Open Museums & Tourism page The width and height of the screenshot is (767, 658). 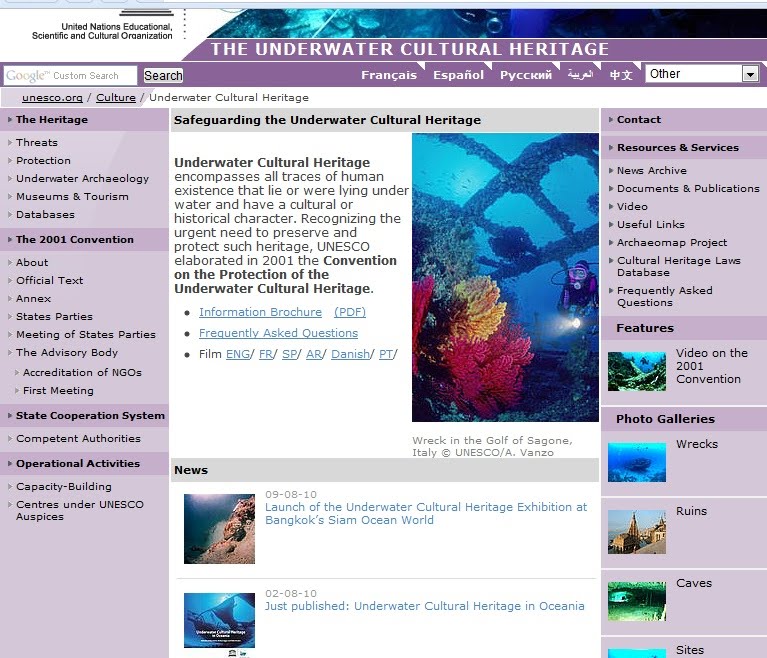click(x=72, y=196)
